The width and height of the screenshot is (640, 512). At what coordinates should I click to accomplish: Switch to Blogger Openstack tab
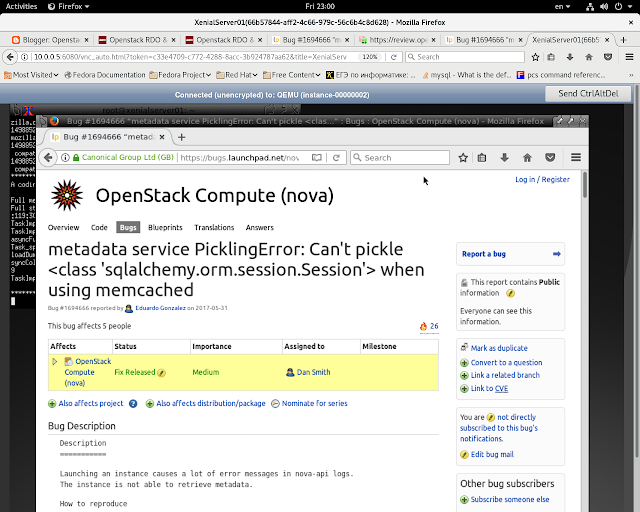coord(50,40)
